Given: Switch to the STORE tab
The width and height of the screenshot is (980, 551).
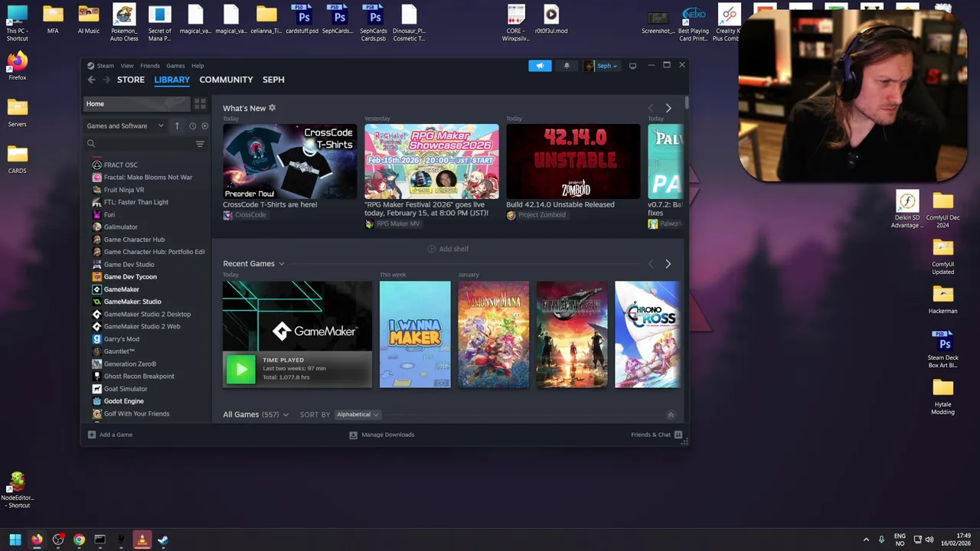Looking at the screenshot, I should [x=130, y=80].
